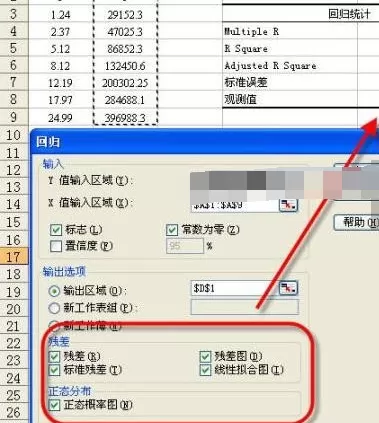379x423 pixels.
Task: Click the R Square cell
Action: [290, 49]
